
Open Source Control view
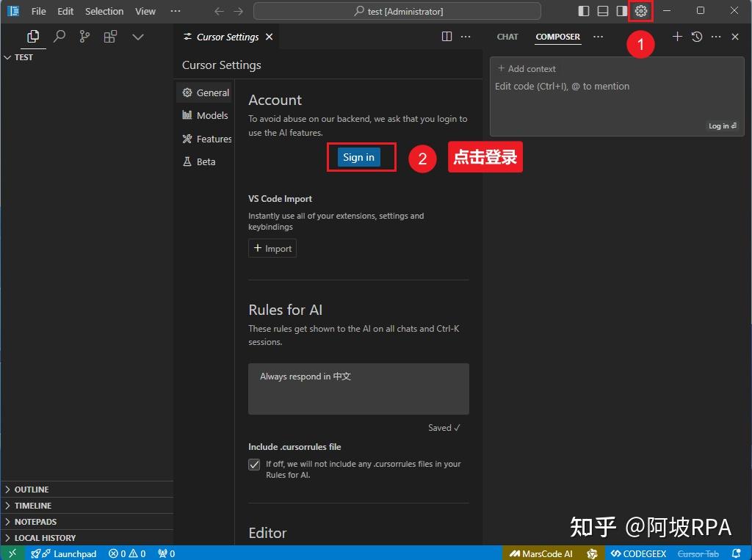click(84, 35)
